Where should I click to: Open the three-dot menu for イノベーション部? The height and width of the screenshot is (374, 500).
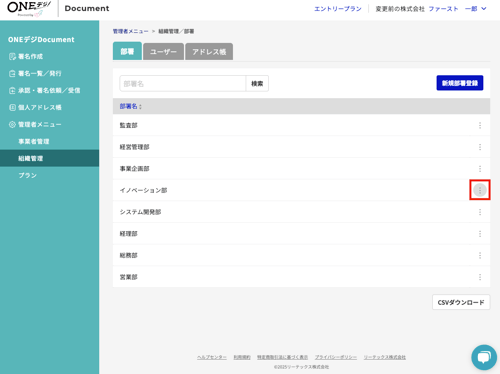point(480,190)
